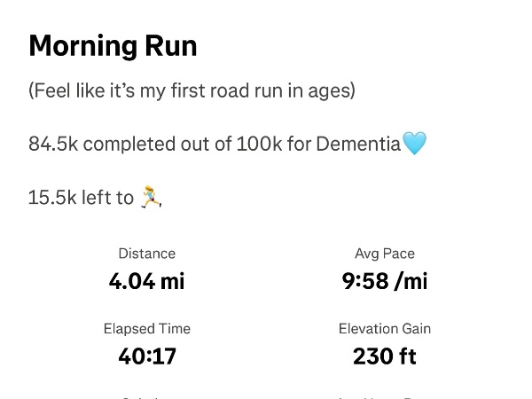Click the 4.04 mi distance value
This screenshot has height=399, width=532.
tap(146, 281)
